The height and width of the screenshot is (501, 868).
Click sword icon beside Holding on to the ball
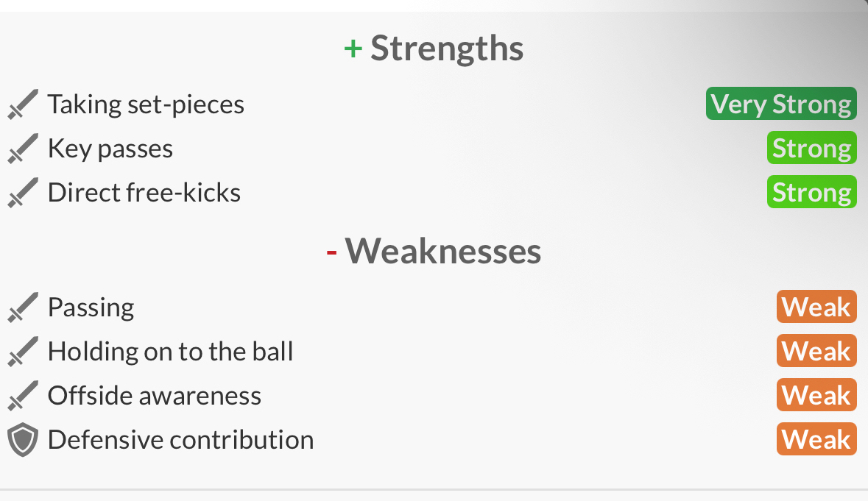[x=23, y=351]
